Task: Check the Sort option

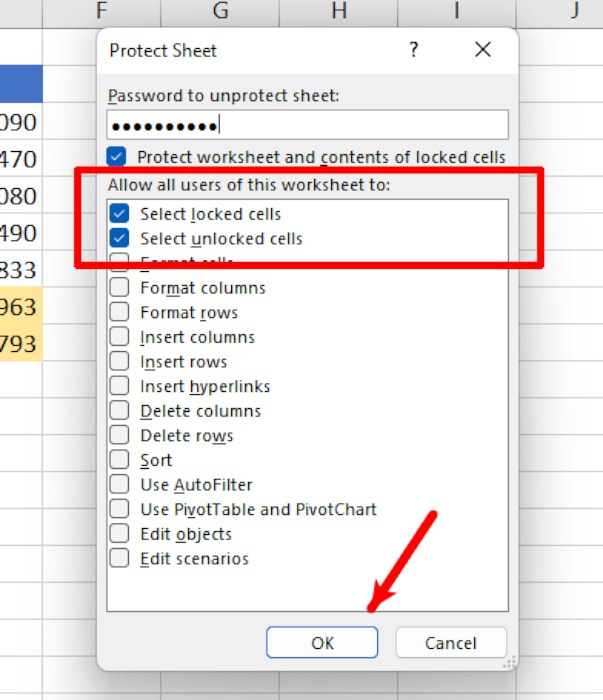Action: pyautogui.click(x=119, y=459)
